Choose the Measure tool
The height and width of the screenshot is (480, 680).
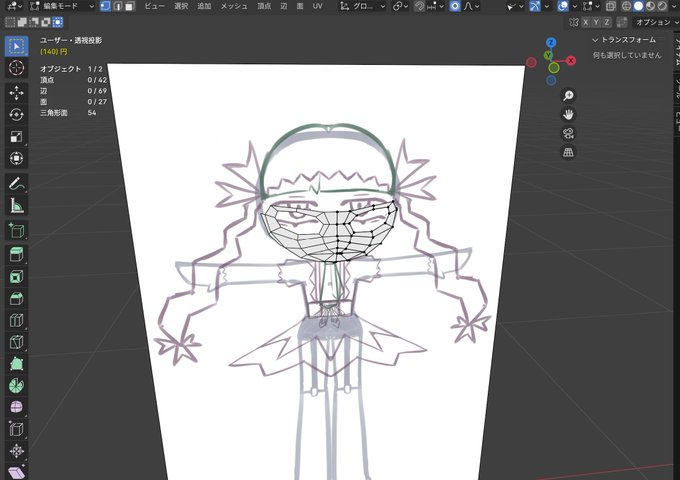coord(16,206)
